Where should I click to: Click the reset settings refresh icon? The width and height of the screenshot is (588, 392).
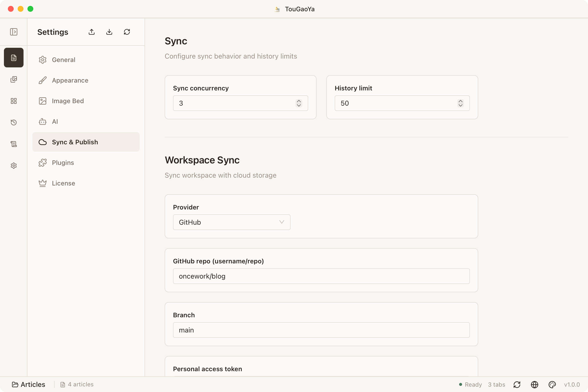pyautogui.click(x=127, y=32)
